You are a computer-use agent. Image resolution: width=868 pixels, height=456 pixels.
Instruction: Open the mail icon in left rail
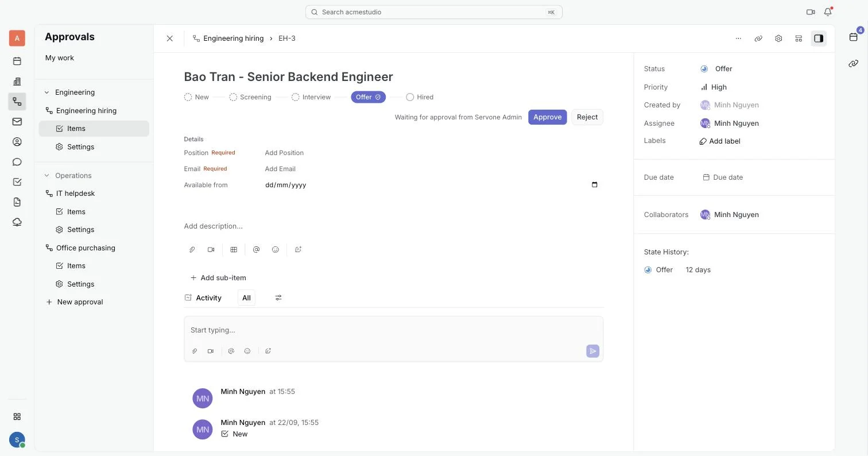[17, 122]
